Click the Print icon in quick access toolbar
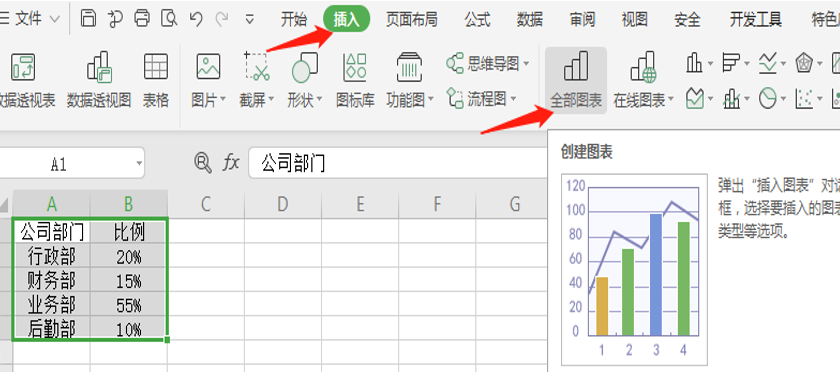The width and height of the screenshot is (840, 372). 142,19
